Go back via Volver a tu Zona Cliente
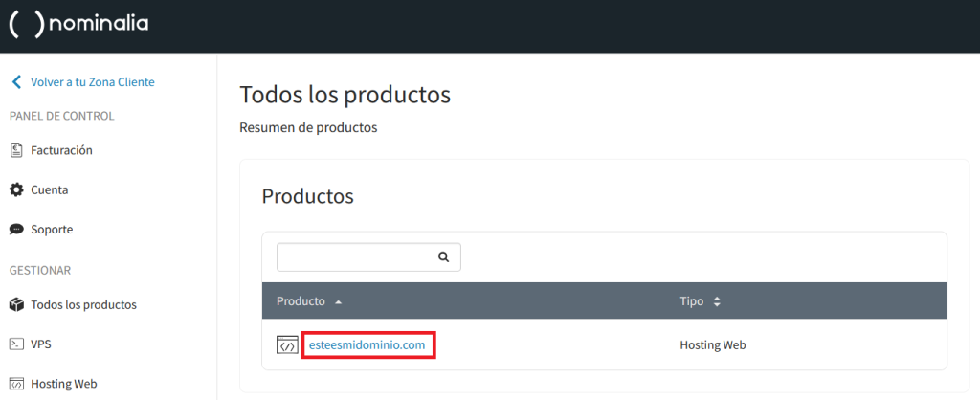This screenshot has height=400, width=980. [92, 82]
